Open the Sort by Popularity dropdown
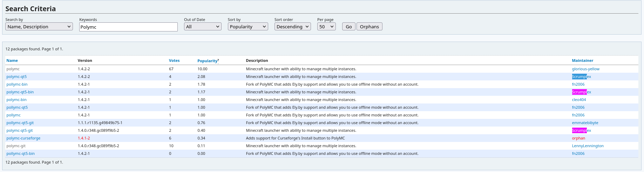This screenshot has width=644, height=172. (248, 27)
